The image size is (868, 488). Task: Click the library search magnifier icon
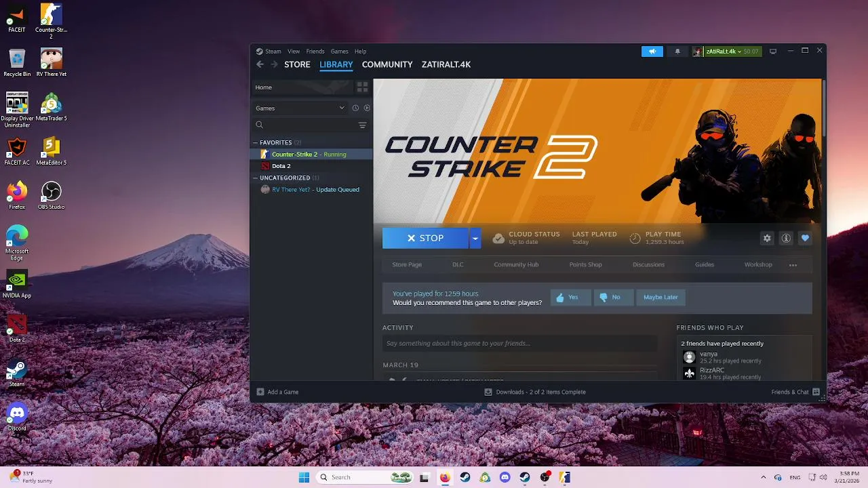pos(259,125)
